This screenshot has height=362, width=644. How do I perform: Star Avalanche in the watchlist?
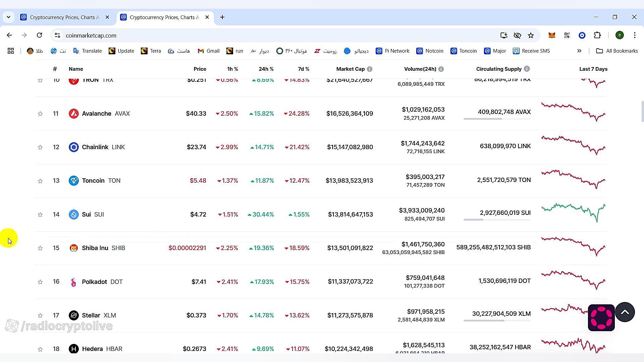pyautogui.click(x=40, y=114)
